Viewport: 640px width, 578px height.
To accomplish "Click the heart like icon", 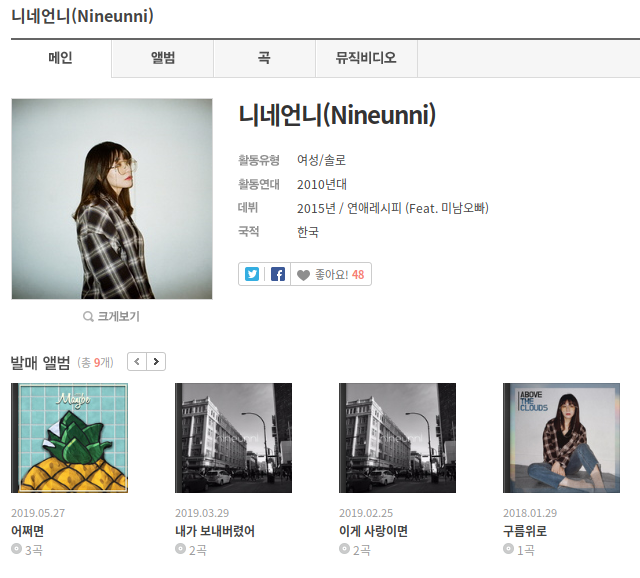I will click(x=303, y=275).
